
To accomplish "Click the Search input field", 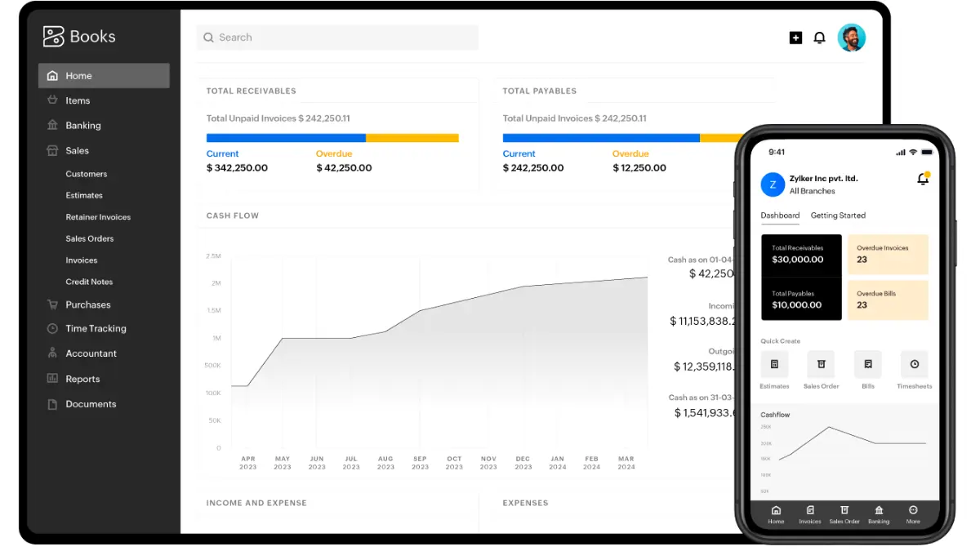I will point(336,37).
